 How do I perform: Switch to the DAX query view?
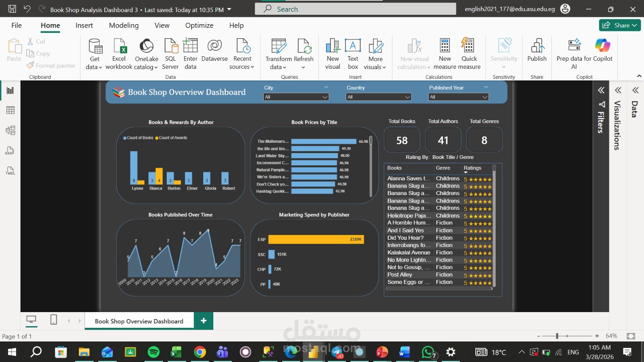coord(10,150)
